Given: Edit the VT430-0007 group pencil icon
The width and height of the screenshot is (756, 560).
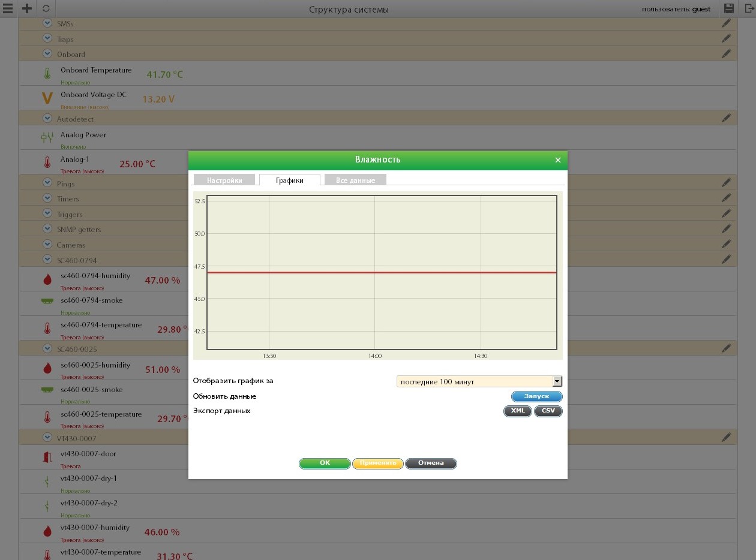Looking at the screenshot, I should (x=727, y=438).
